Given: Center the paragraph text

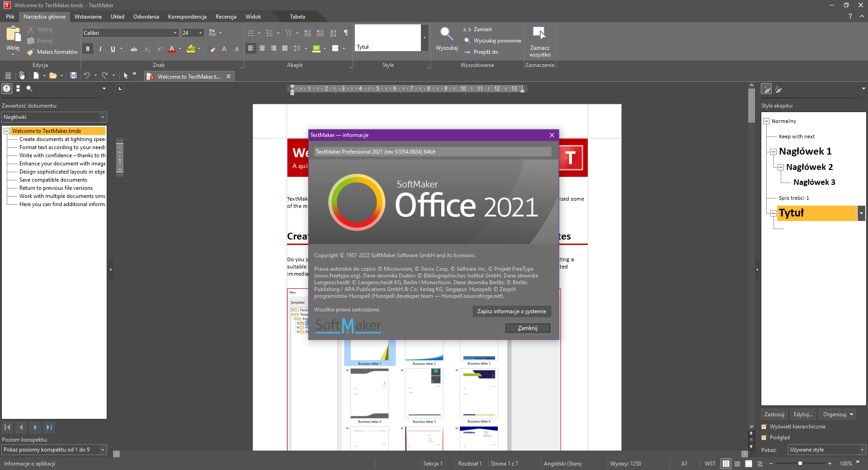Looking at the screenshot, I should click(262, 48).
